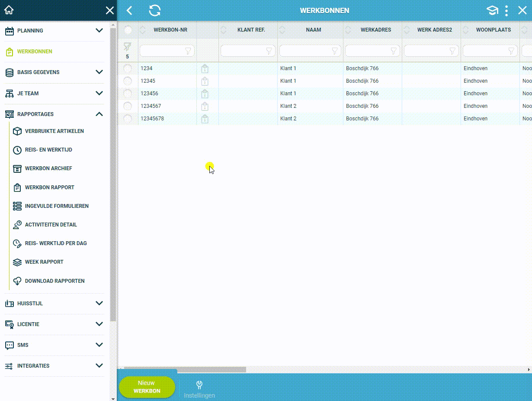This screenshot has height=401, width=532.
Task: Click the Huisstijl icon
Action: 9,304
